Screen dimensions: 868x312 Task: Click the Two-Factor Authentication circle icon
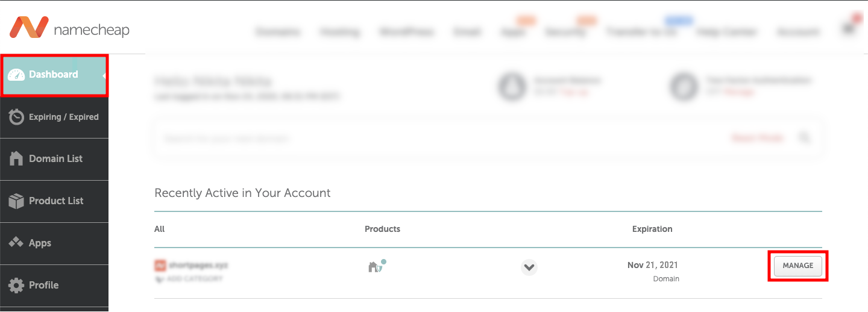684,86
